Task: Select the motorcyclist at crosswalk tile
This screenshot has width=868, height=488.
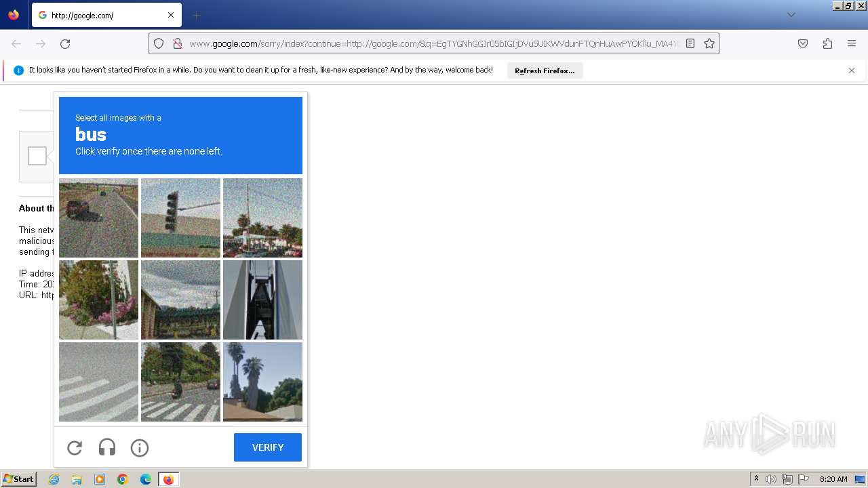Action: tap(180, 382)
